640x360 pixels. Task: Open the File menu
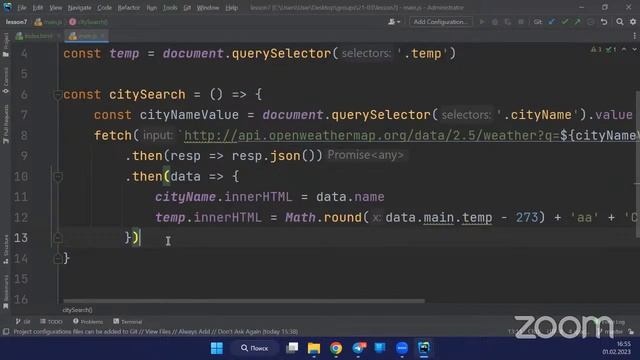(22, 8)
